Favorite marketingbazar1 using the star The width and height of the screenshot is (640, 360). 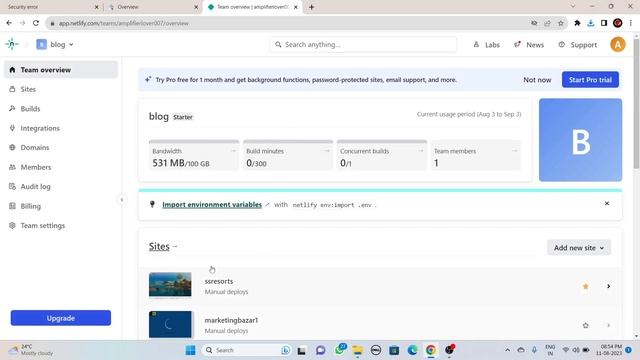click(586, 325)
